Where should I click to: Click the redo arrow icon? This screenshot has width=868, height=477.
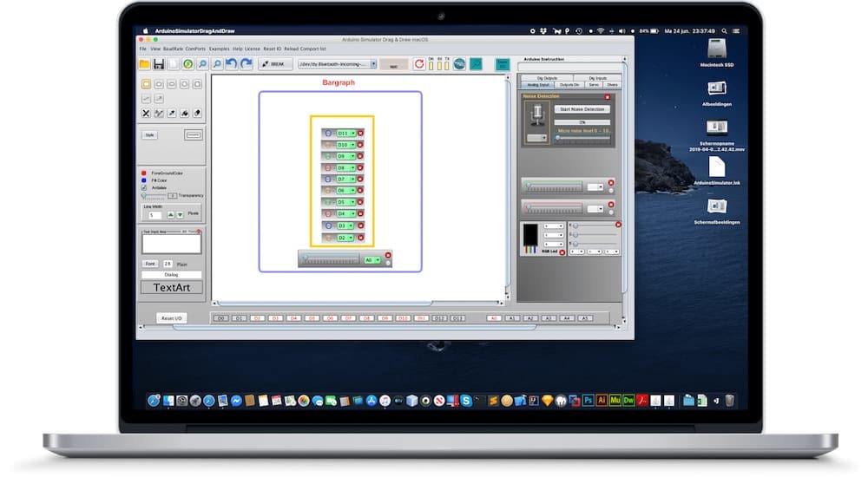click(x=247, y=64)
